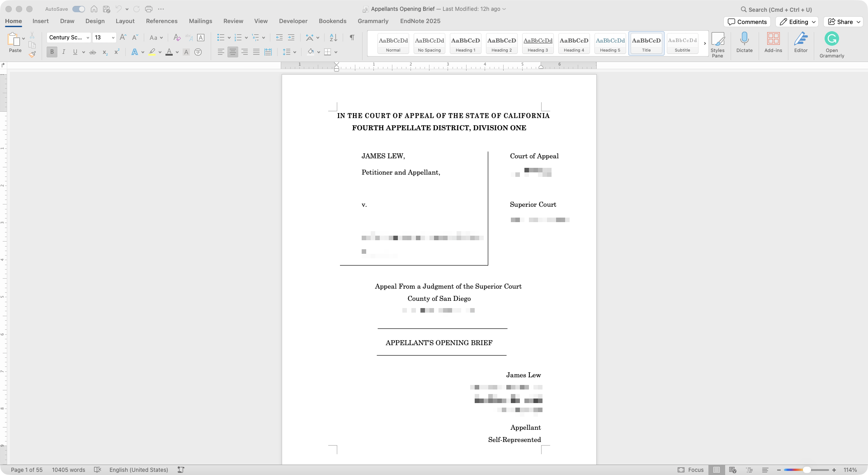Screen dimensions: 868x475
Task: Click the Sort A-Z icon
Action: 333,38
